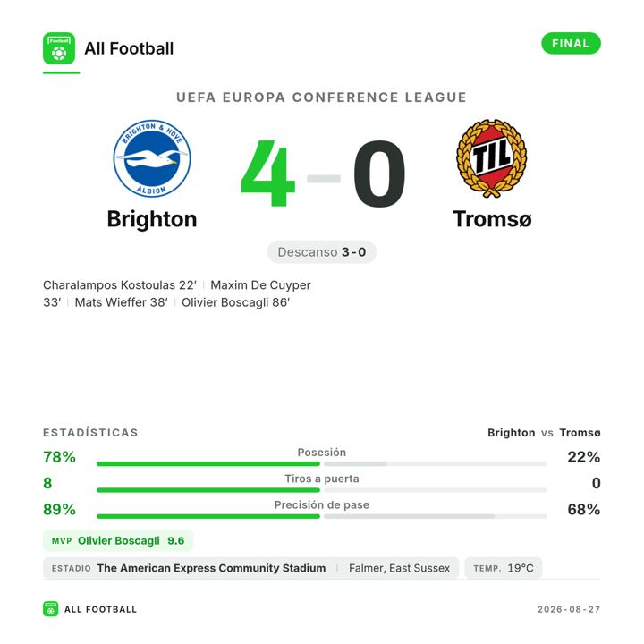644x644 pixels.
Task: Click the FINAL status badge
Action: coord(571,43)
